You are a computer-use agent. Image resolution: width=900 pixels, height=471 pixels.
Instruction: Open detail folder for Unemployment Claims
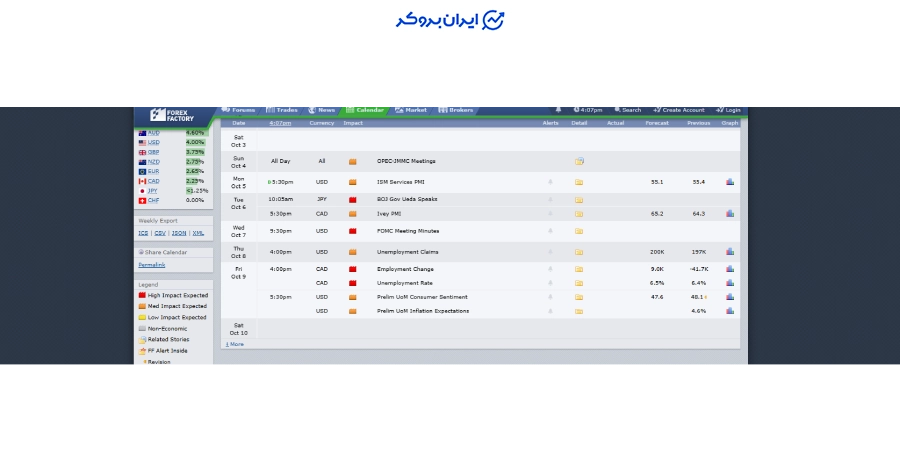[579, 252]
